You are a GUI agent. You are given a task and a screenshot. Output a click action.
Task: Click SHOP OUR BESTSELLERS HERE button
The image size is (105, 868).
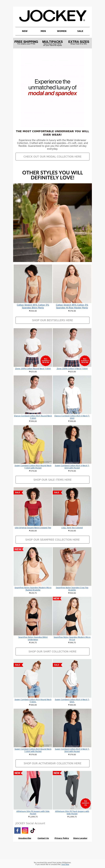52,320
